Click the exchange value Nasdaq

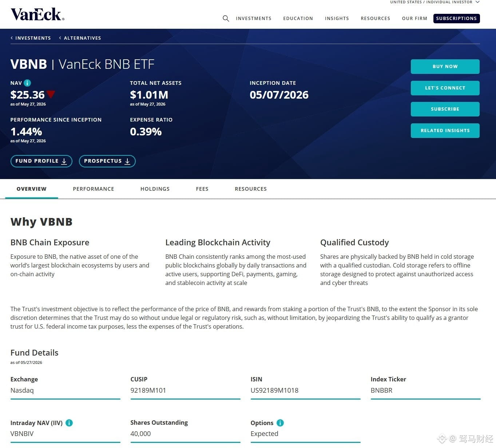pos(22,390)
